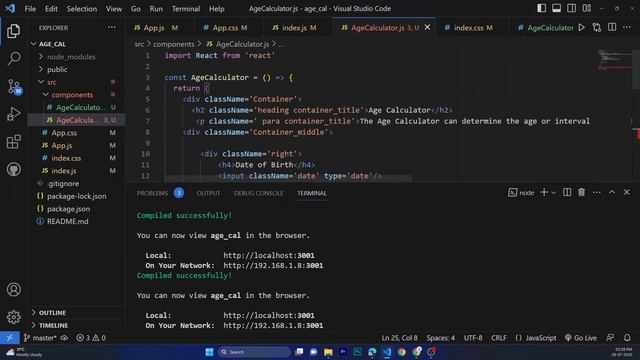This screenshot has height=360, width=640.
Task: Open the Search view in activity bar
Action: 13,58
